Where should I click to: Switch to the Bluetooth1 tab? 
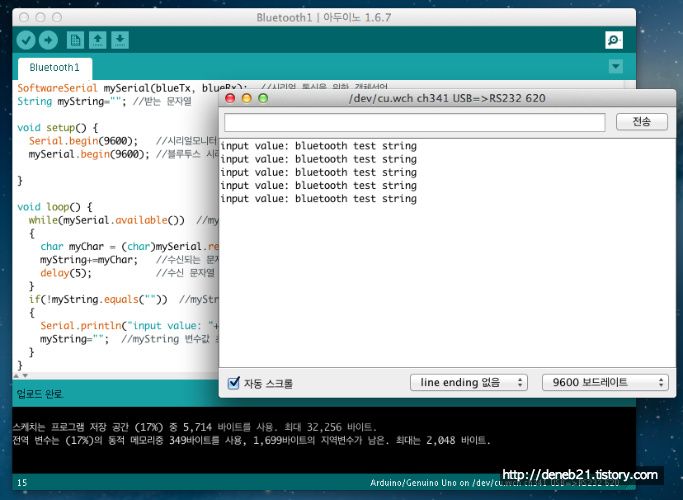coord(55,68)
